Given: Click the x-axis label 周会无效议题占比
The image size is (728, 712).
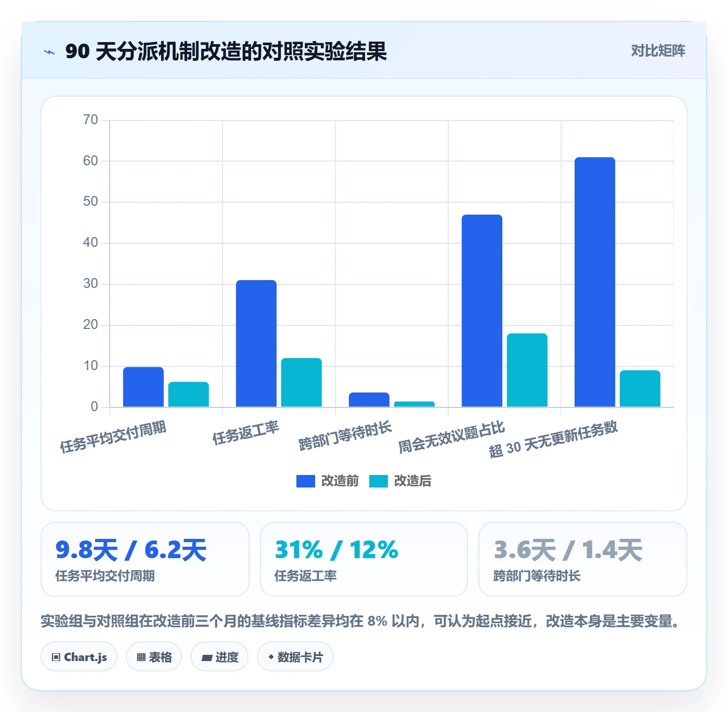Looking at the screenshot, I should 451,437.
